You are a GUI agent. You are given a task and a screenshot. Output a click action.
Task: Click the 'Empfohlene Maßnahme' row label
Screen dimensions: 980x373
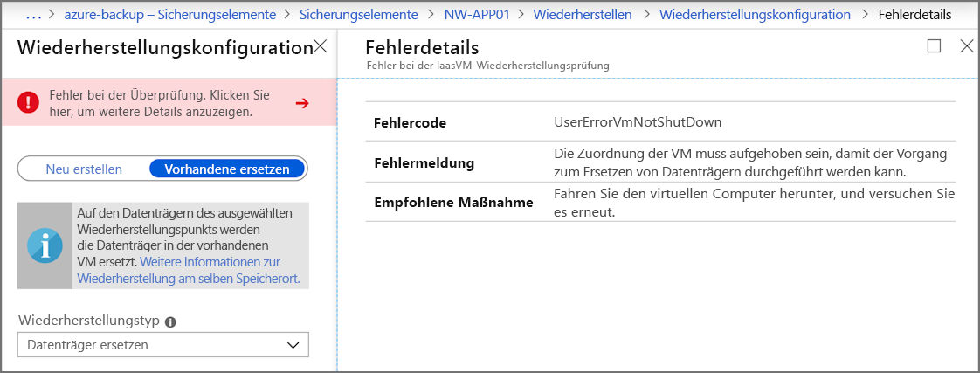453,203
